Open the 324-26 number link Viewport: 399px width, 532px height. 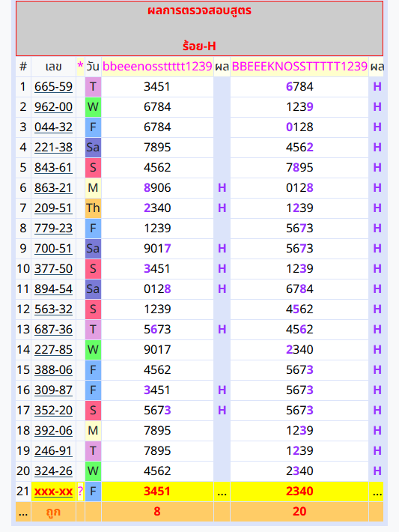[54, 471]
